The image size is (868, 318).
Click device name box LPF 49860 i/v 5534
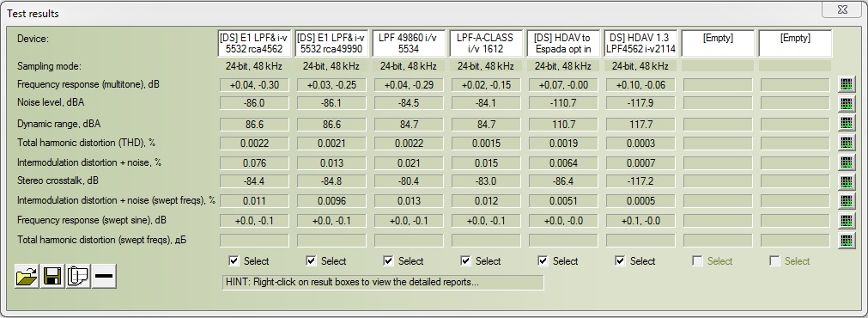[x=409, y=43]
